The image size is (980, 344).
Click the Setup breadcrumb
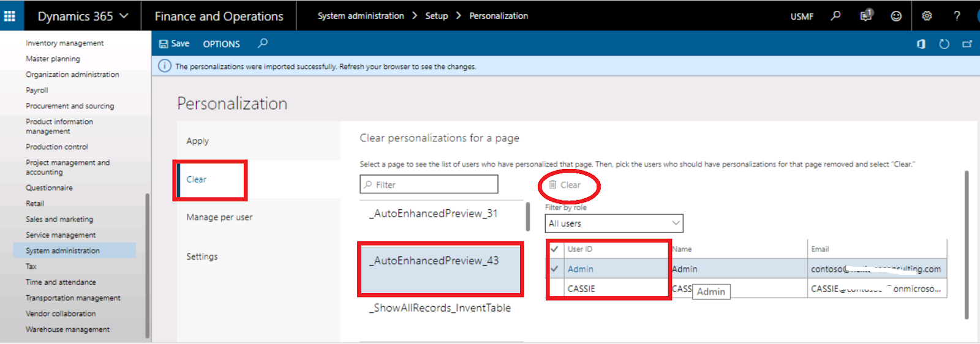click(x=437, y=16)
